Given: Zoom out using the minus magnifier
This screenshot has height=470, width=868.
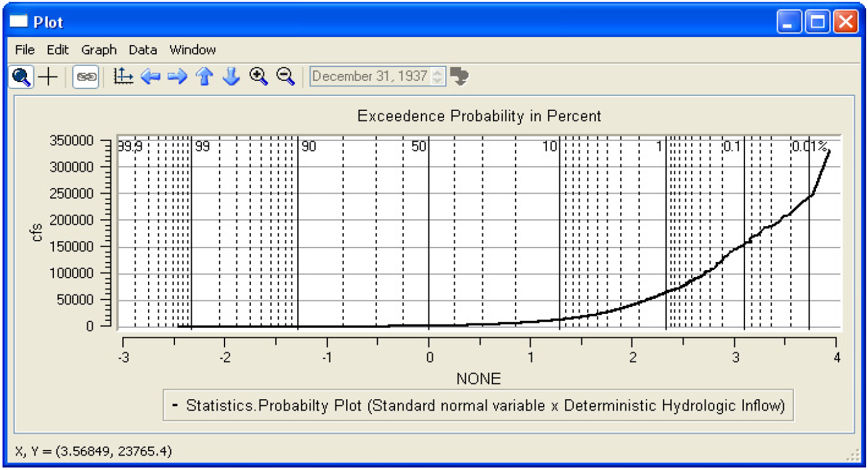Looking at the screenshot, I should point(286,76).
